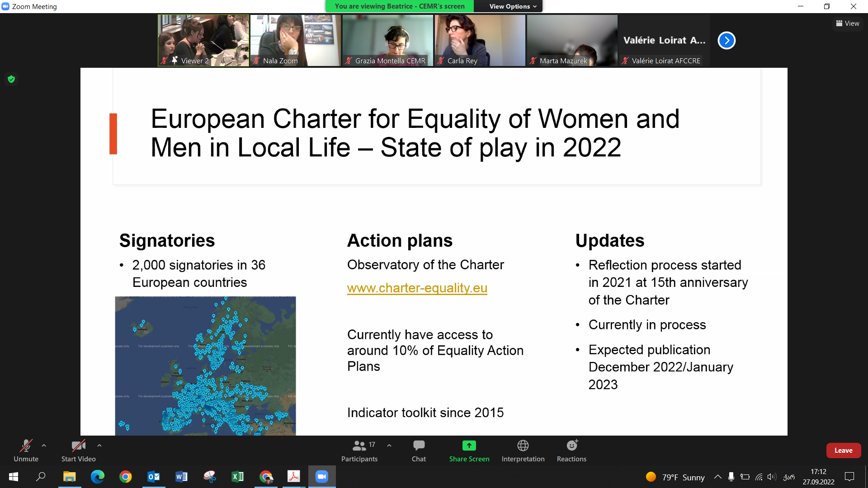Click the green Share Screen icon
The image size is (868, 488).
click(x=469, y=446)
